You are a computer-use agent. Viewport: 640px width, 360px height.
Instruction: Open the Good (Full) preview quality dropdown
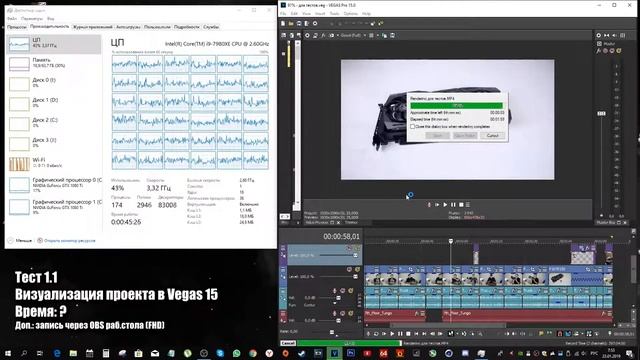(x=353, y=36)
